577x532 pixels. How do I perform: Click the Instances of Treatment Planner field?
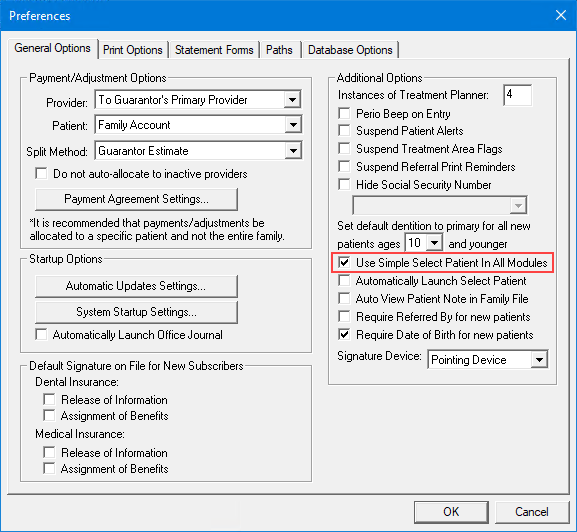(517, 95)
